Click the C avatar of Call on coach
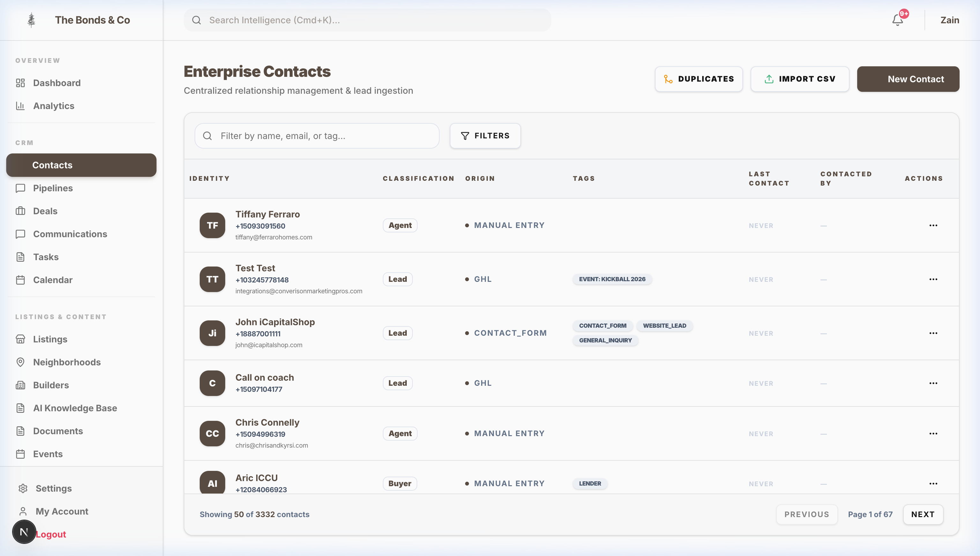Screen dimensions: 980x556 click(x=212, y=383)
